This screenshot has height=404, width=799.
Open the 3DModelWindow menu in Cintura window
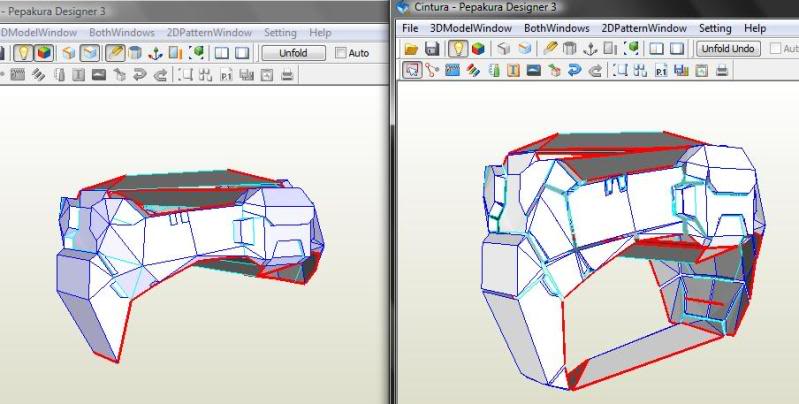471,29
